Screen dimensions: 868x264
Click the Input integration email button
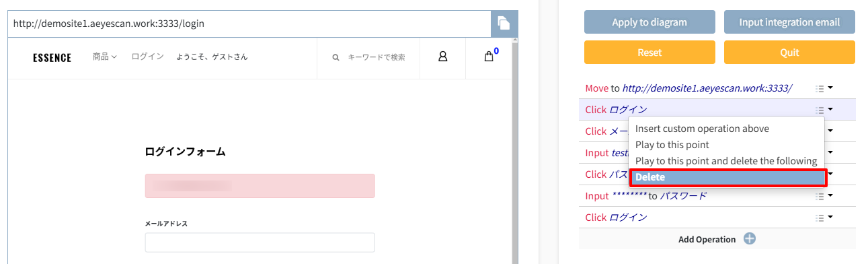tap(789, 22)
